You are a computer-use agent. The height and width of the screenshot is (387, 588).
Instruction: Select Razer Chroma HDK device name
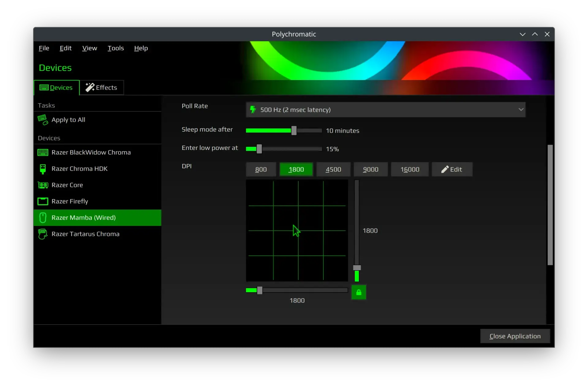pyautogui.click(x=79, y=169)
